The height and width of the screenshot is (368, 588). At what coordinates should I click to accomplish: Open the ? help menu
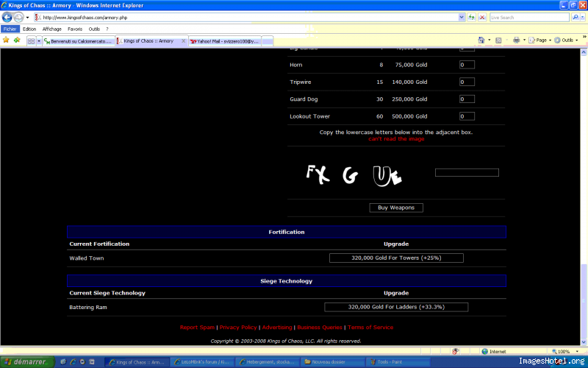point(107,29)
